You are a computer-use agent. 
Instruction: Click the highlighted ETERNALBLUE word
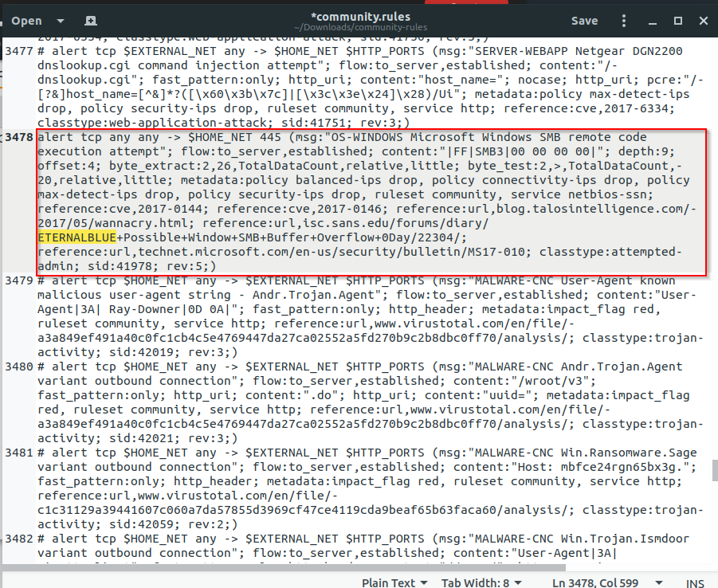click(x=77, y=237)
